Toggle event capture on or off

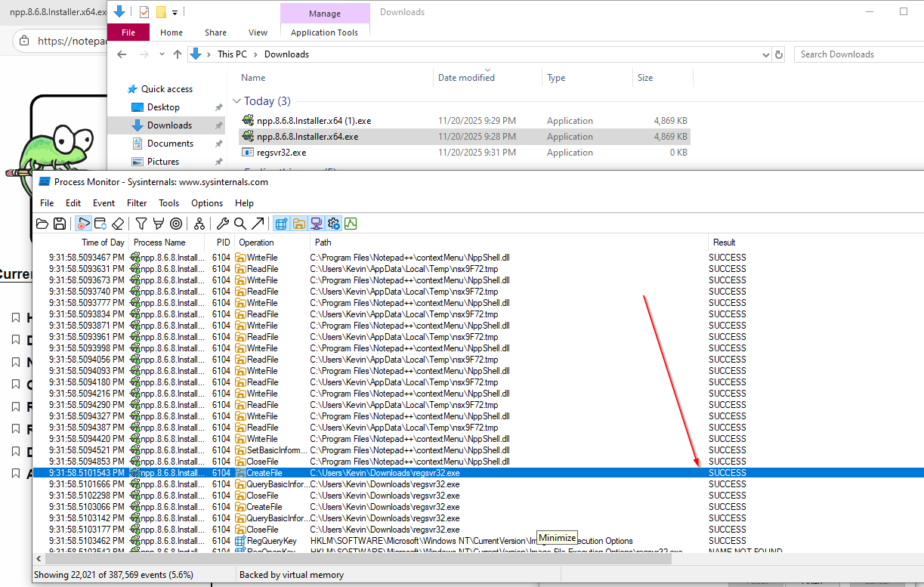coord(84,223)
